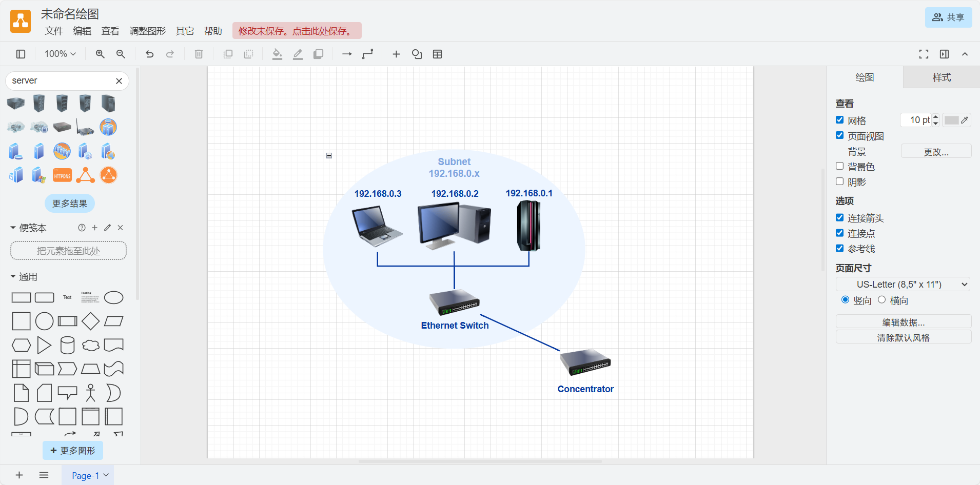Screen dimensions: 980x485
Task: Add a new page with plus icon
Action: pos(19,475)
